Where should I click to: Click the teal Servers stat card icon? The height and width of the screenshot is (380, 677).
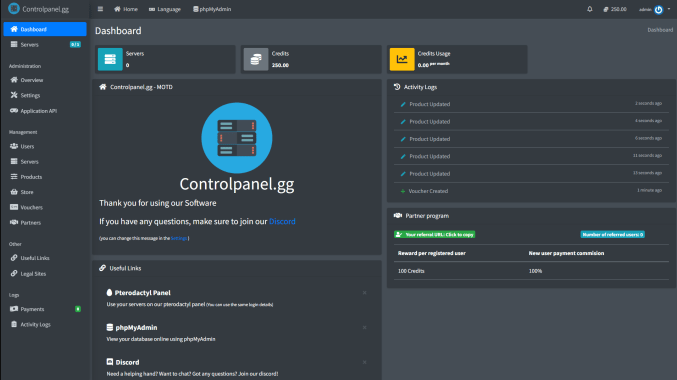tap(110, 59)
